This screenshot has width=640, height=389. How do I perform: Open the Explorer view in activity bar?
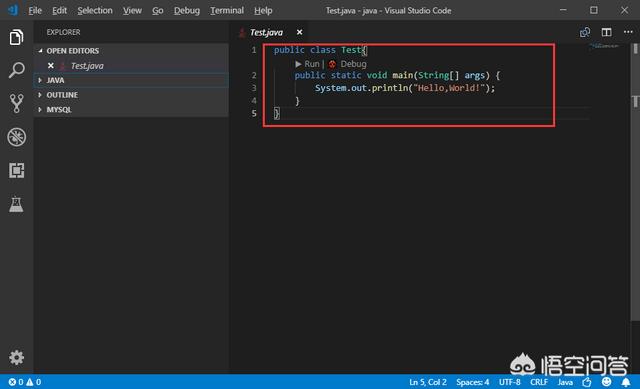tap(16, 38)
